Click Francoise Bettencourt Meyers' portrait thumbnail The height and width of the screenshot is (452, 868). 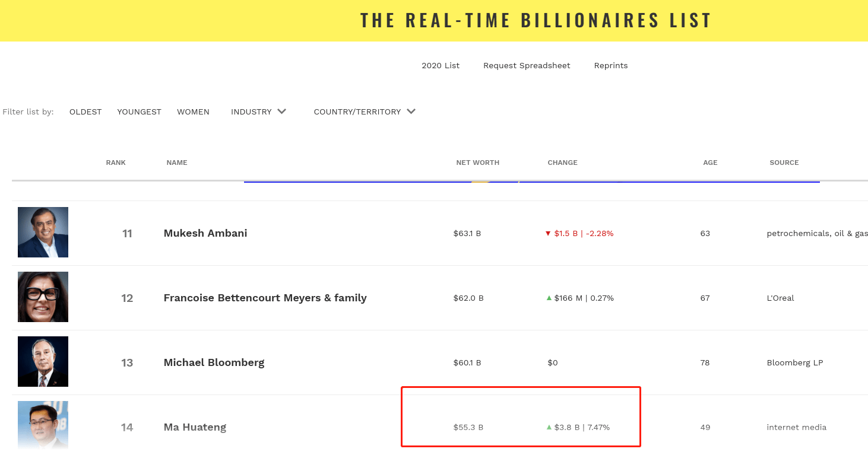[x=43, y=297]
